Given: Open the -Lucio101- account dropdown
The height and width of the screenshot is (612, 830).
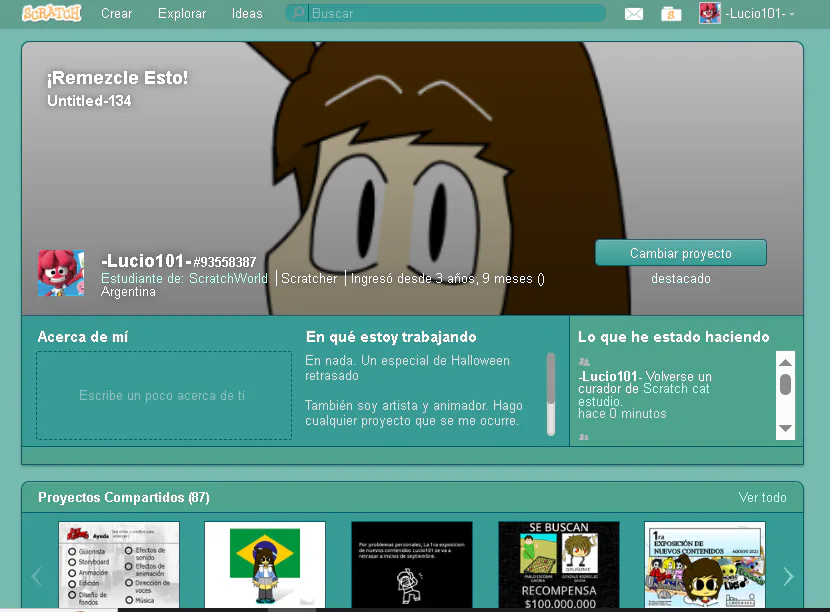Looking at the screenshot, I should coord(760,14).
